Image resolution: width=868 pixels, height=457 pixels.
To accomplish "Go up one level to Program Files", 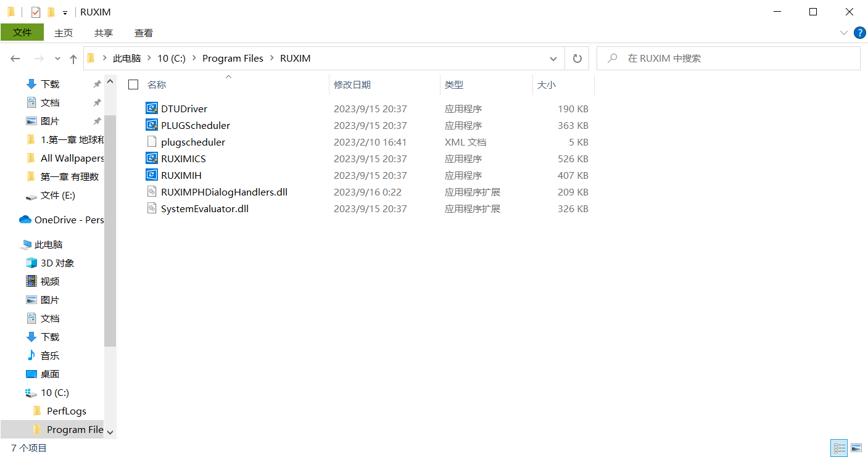I will (73, 59).
